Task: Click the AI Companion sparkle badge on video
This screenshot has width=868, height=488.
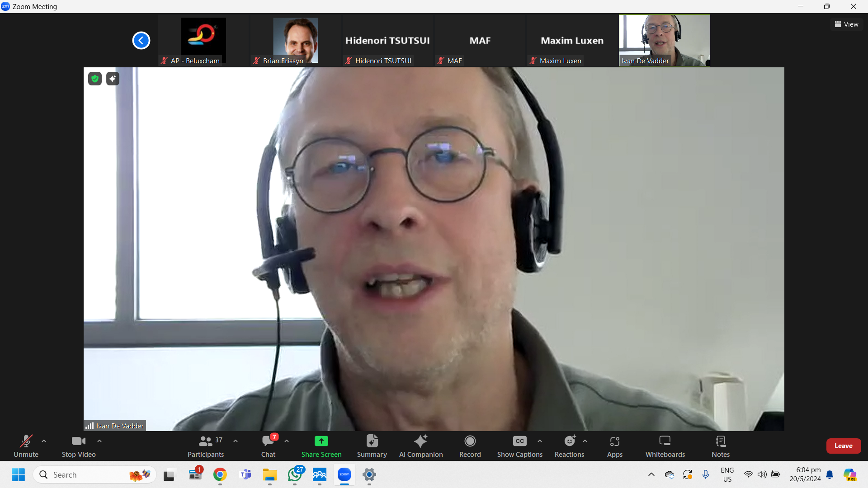Action: click(113, 79)
